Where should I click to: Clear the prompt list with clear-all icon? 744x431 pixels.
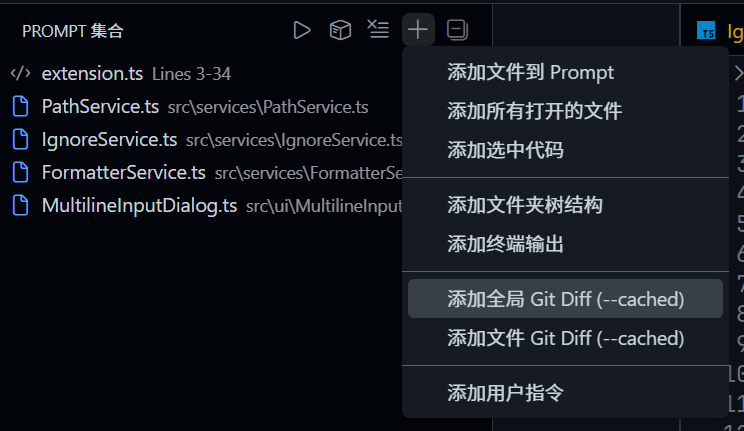pyautogui.click(x=378, y=30)
